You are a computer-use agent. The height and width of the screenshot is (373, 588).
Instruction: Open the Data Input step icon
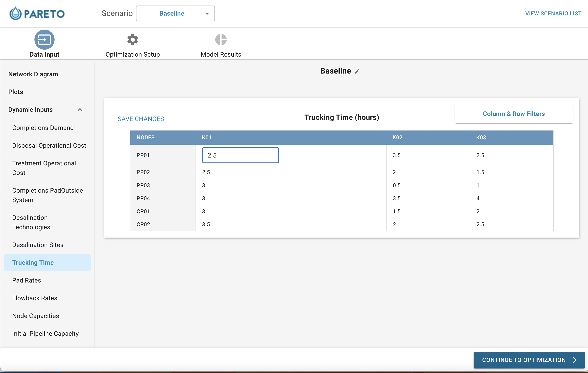tap(44, 39)
